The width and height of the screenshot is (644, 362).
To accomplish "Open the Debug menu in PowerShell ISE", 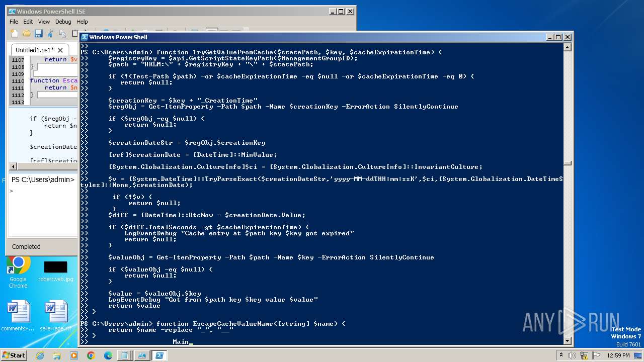I will coord(63,22).
